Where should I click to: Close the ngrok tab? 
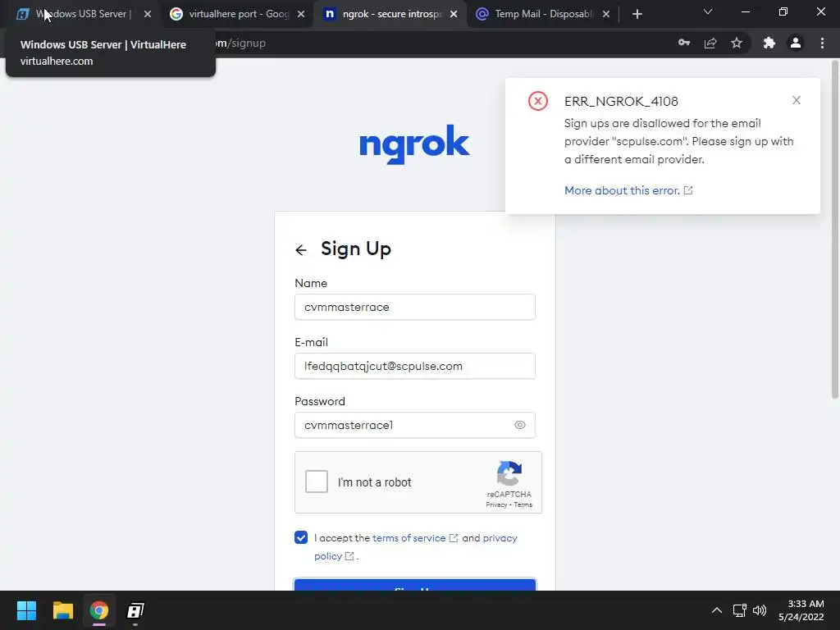tap(454, 14)
